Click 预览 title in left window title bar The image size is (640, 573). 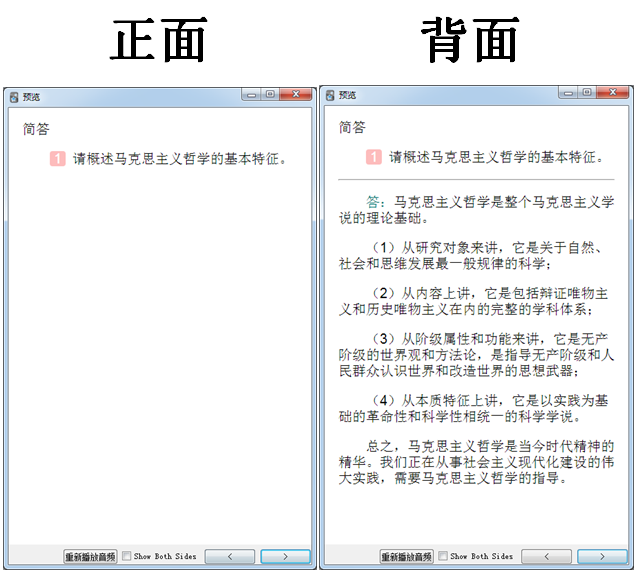[31, 97]
